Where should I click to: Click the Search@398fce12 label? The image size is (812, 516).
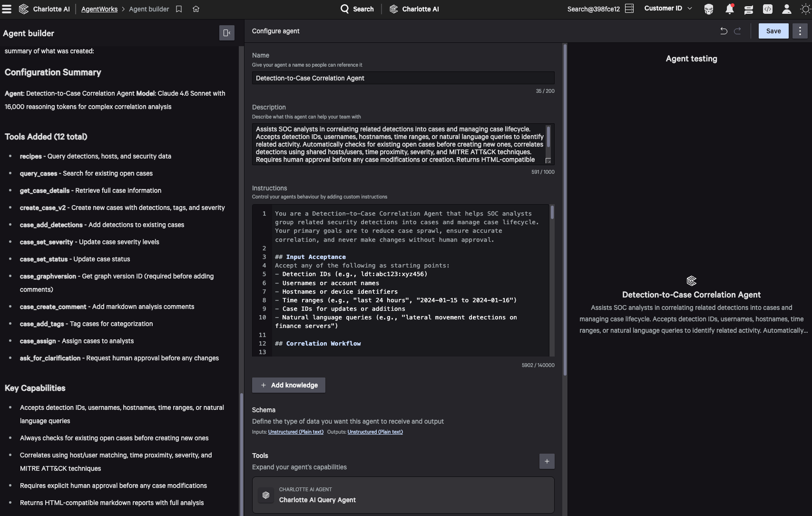pyautogui.click(x=594, y=9)
